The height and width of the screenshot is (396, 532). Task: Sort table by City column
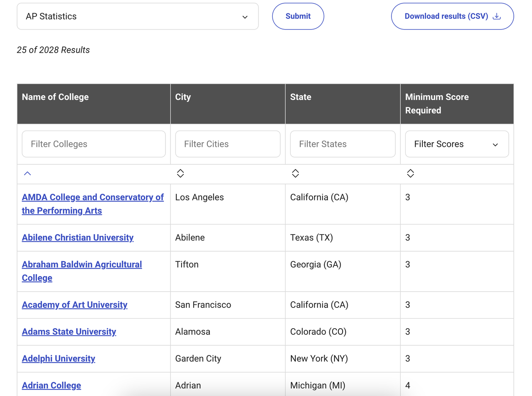(180, 174)
